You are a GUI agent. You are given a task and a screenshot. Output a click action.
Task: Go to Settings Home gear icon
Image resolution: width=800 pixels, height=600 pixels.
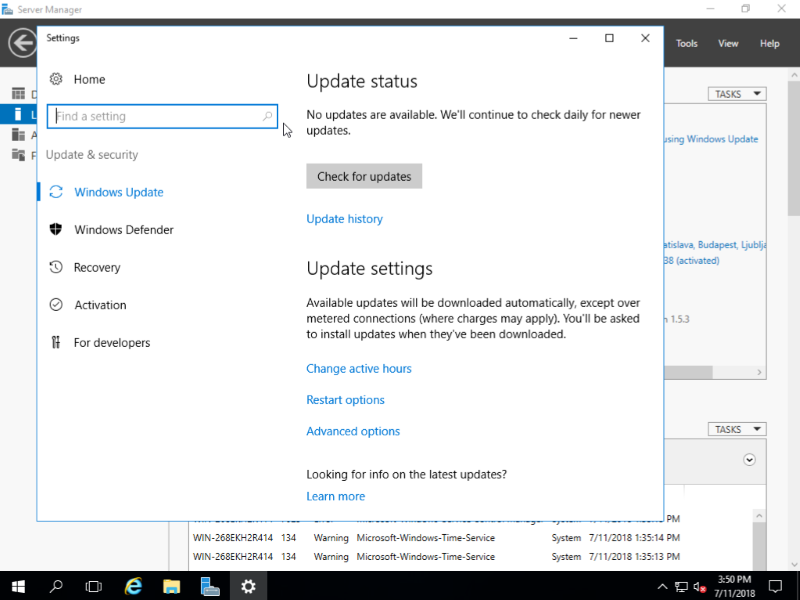pyautogui.click(x=56, y=79)
